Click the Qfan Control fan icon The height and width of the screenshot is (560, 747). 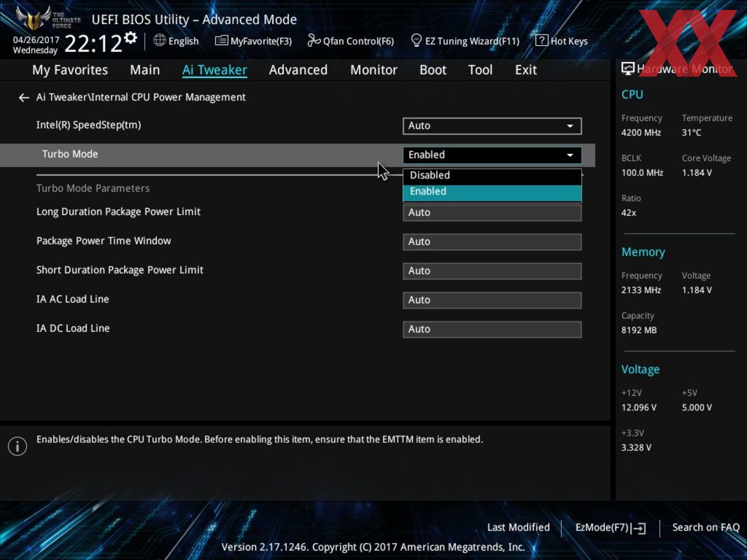point(314,40)
